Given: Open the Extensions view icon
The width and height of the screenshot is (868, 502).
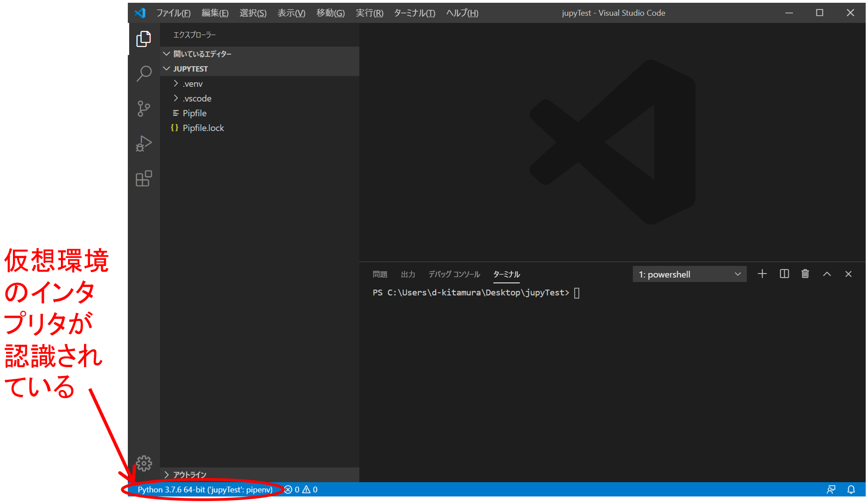Looking at the screenshot, I should [144, 179].
